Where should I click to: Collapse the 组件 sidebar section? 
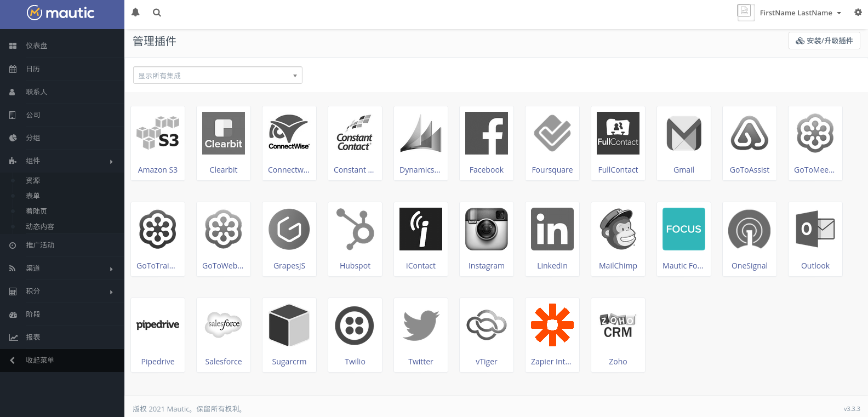click(x=62, y=161)
